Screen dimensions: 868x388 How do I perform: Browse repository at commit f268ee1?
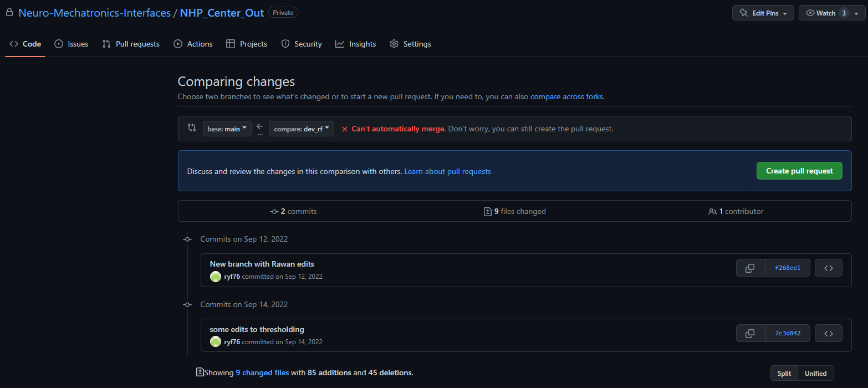pos(829,268)
